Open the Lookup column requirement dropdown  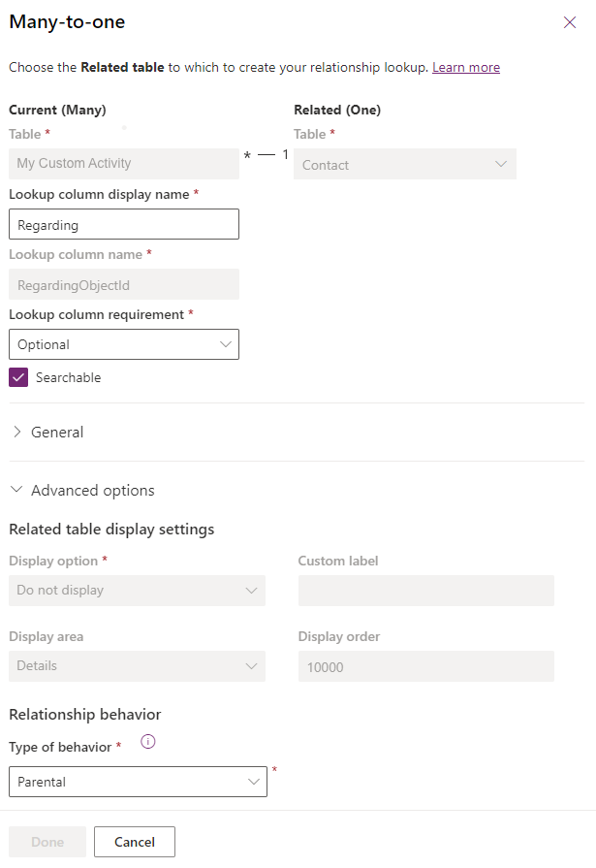(123, 344)
